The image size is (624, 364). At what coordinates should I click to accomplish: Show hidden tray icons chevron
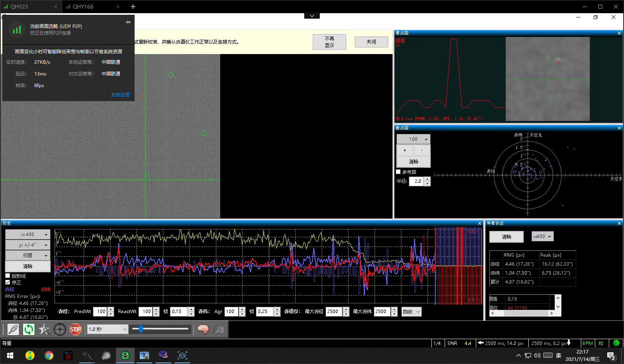(518, 355)
